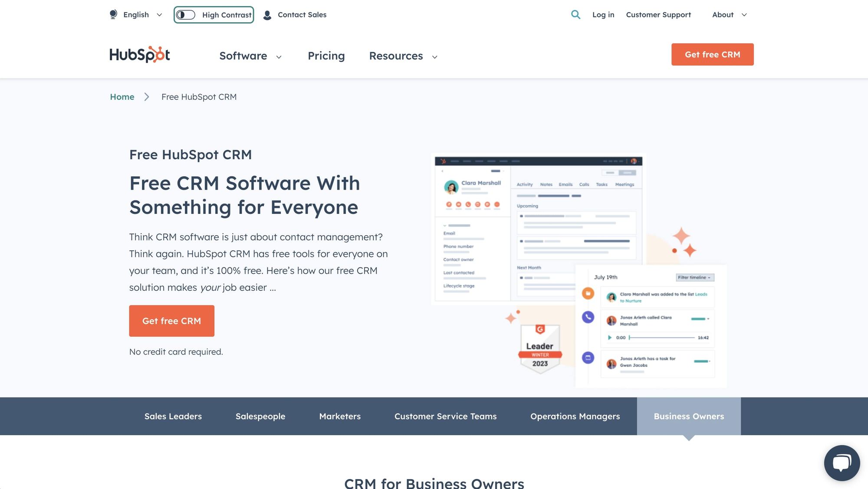Select the Customer Service Teams tab
The height and width of the screenshot is (489, 868).
point(445,416)
